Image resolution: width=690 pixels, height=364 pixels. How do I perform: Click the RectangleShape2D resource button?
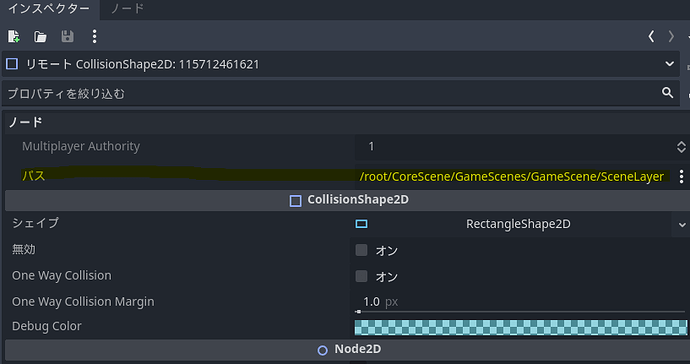pyautogui.click(x=513, y=224)
